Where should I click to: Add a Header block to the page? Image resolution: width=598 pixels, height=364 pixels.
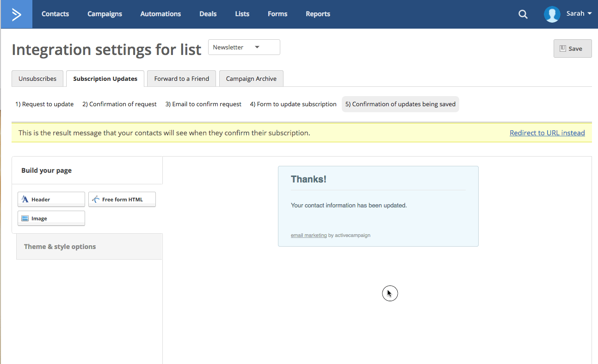coord(51,199)
